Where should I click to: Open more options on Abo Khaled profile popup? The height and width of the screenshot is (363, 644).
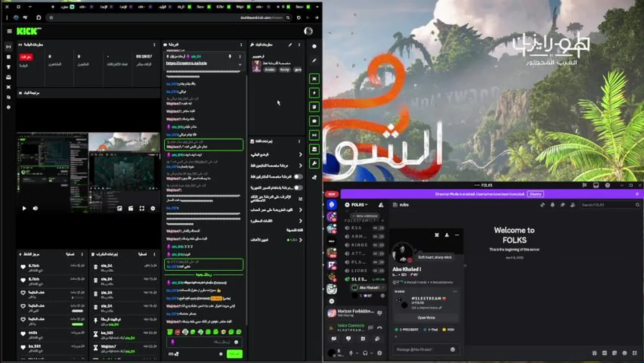[x=457, y=235]
